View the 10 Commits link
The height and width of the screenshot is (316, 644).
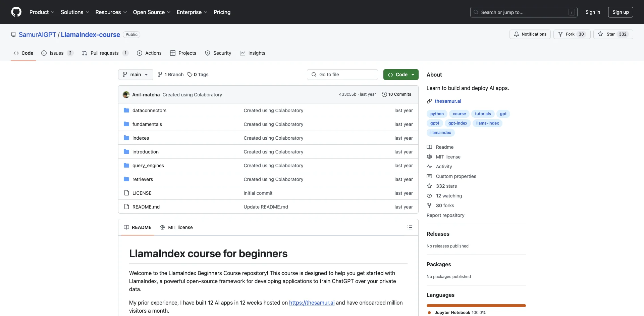click(x=396, y=94)
